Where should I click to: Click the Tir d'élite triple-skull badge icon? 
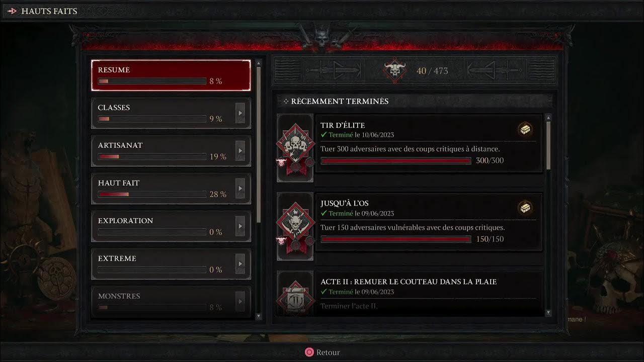click(x=295, y=146)
